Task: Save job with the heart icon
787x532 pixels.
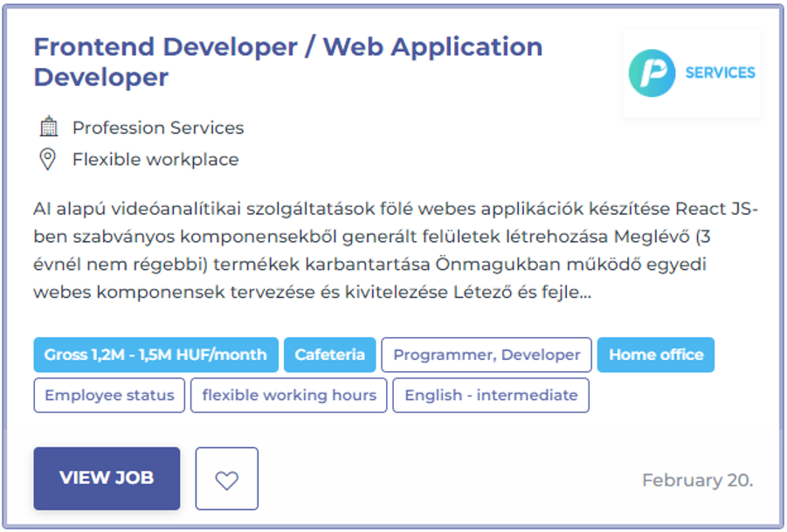Action: pyautogui.click(x=227, y=479)
